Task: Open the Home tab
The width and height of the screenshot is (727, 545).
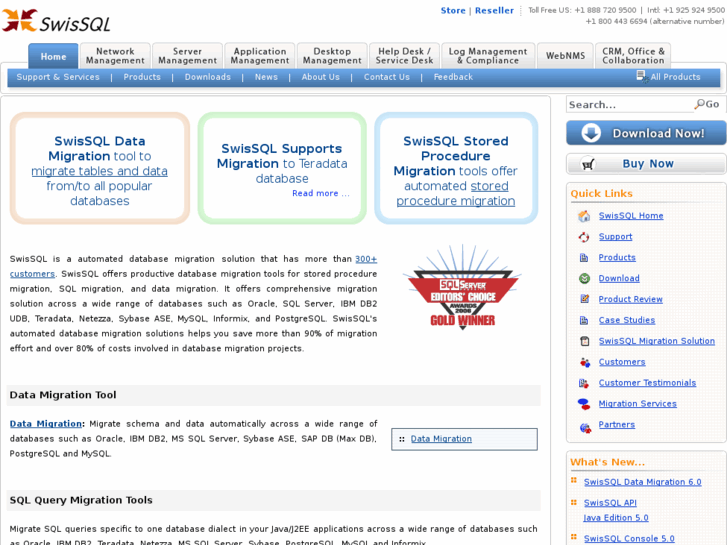Action: (x=53, y=56)
